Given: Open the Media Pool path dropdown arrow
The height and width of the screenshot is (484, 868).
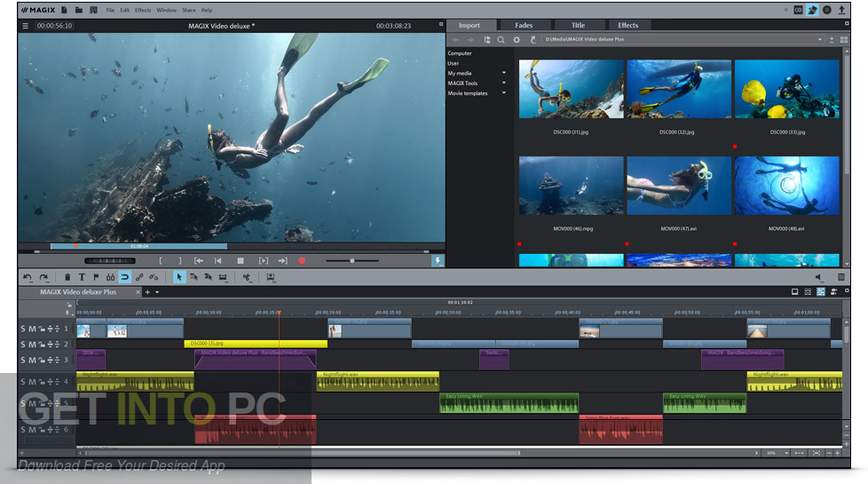Looking at the screenshot, I should coord(820,40).
